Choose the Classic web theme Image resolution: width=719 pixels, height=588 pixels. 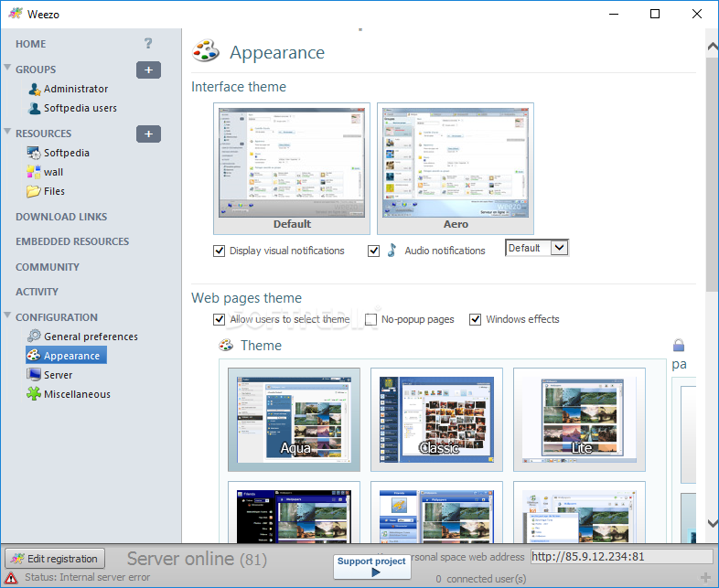436,420
